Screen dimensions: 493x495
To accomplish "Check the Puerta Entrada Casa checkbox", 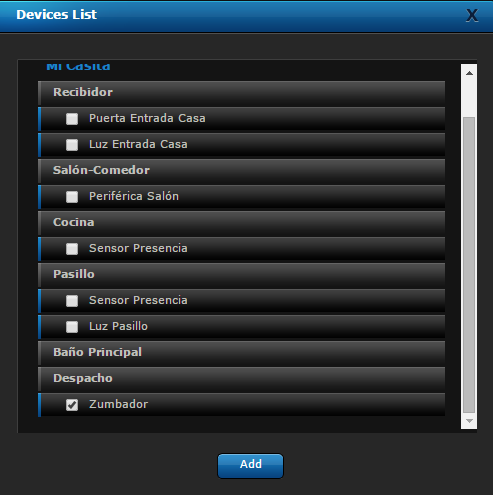I will click(x=72, y=119).
